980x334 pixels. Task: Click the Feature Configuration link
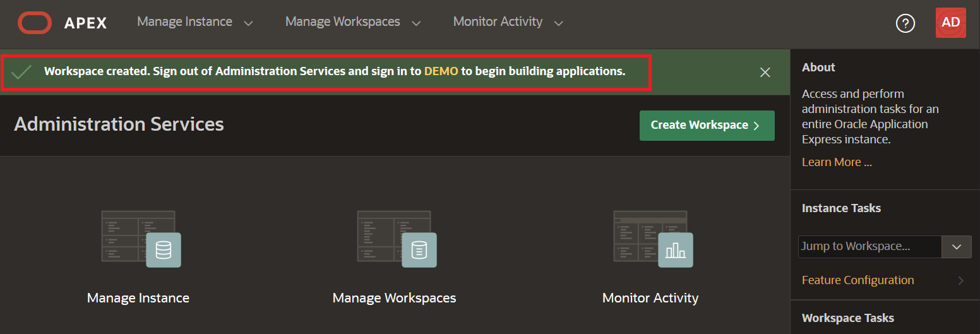coord(857,280)
